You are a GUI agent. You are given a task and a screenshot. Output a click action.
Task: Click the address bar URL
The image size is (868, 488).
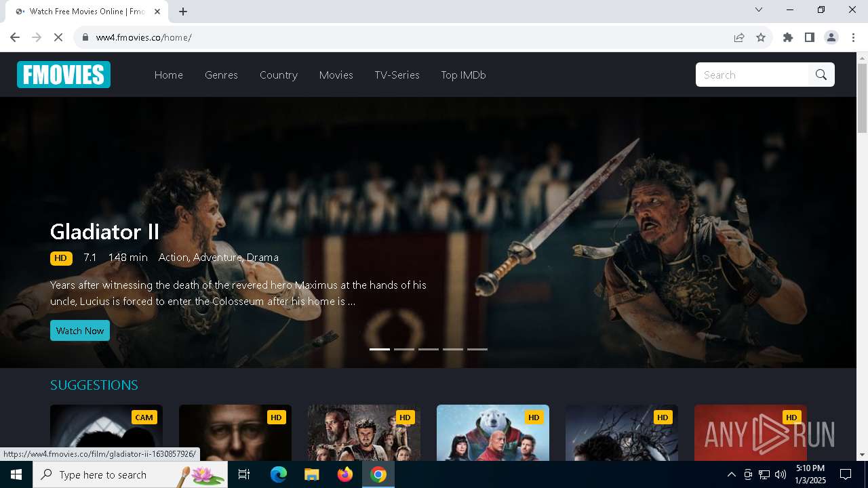144,37
